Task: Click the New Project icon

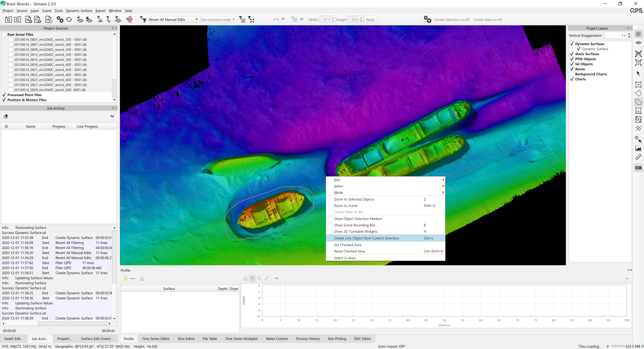Action: click(x=8, y=19)
